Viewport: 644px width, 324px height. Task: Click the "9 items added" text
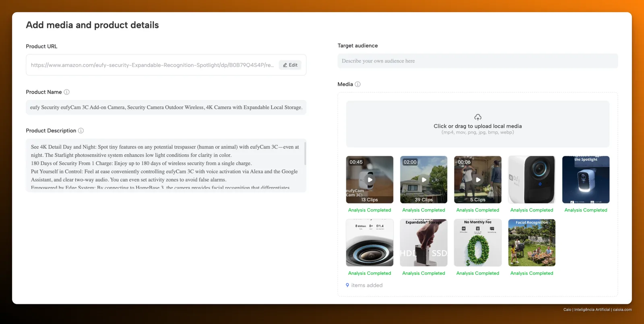tap(364, 285)
